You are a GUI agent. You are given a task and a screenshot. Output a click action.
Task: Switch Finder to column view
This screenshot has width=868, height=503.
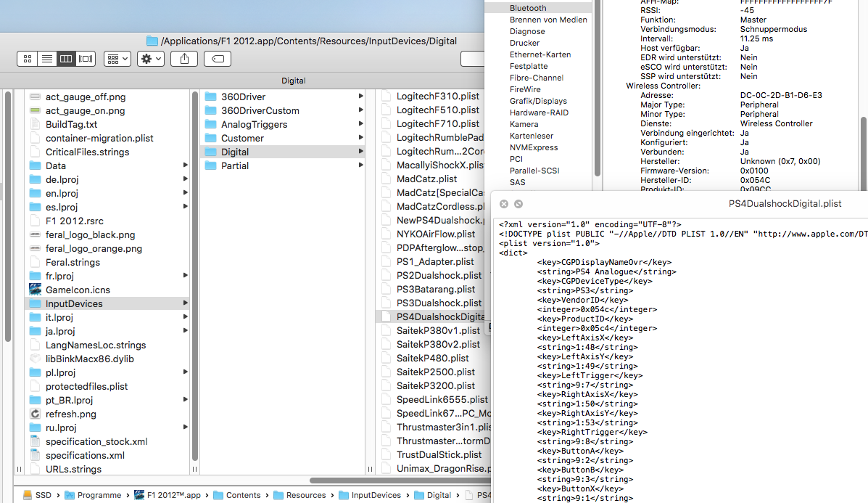66,59
